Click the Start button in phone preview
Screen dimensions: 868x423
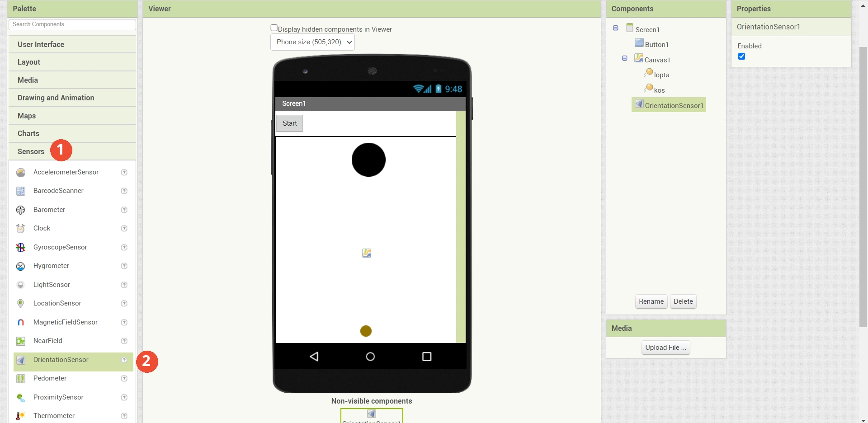(x=289, y=123)
